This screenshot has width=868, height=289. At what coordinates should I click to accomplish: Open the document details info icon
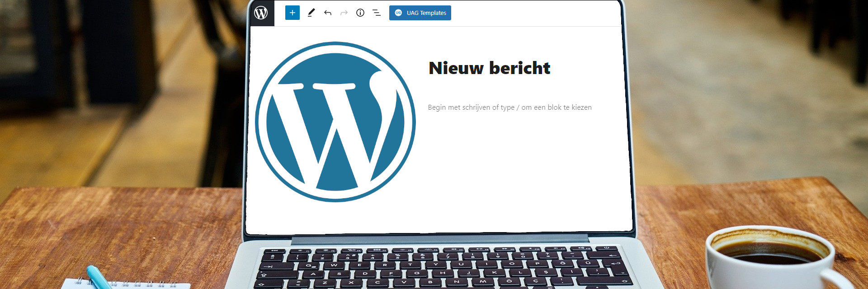pos(360,13)
